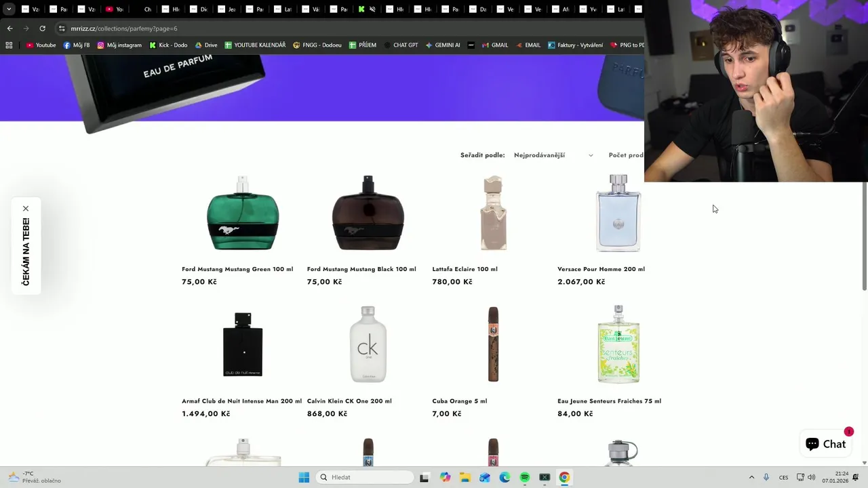The width and height of the screenshot is (868, 488).
Task: Open the volume control in system tray
Action: [811, 477]
